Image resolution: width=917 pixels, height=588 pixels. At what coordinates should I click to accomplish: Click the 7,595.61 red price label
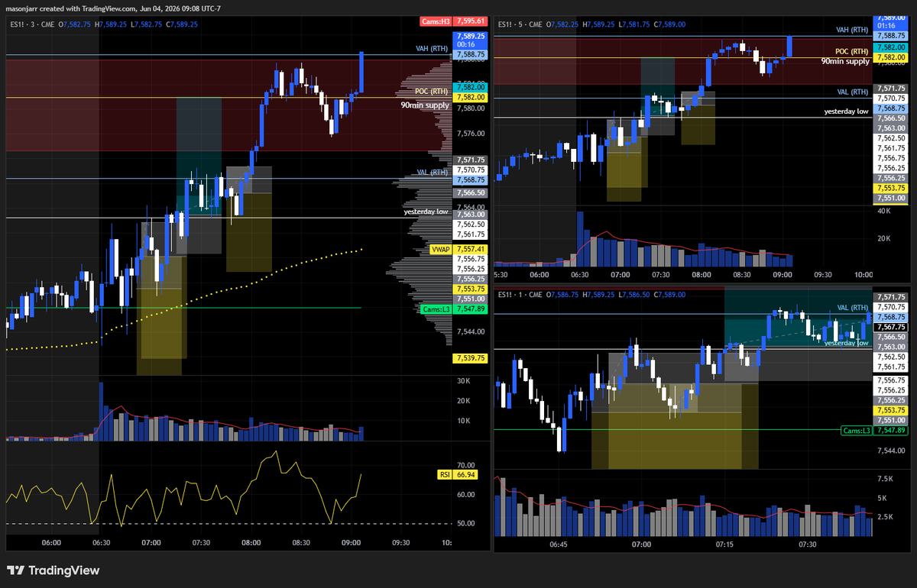tap(468, 21)
